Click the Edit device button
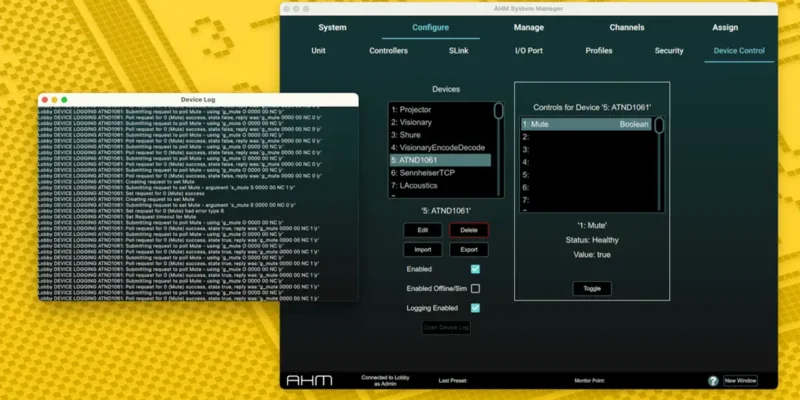The height and width of the screenshot is (400, 800). [x=422, y=230]
